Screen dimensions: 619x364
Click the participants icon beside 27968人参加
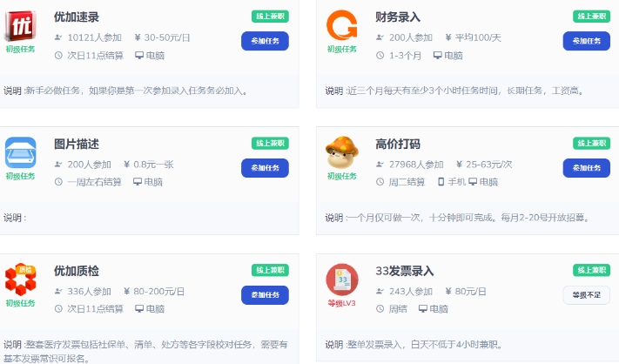[380, 165]
